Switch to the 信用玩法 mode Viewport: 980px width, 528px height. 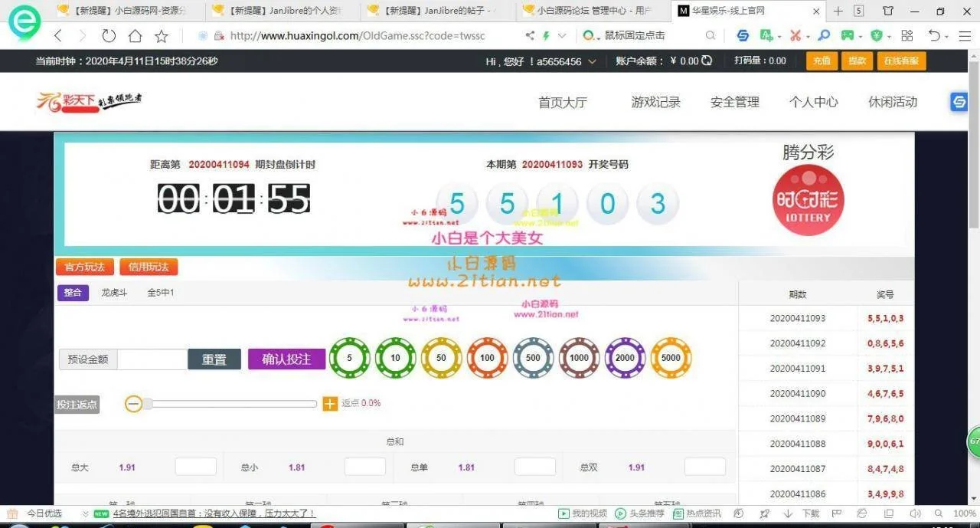[x=149, y=267]
